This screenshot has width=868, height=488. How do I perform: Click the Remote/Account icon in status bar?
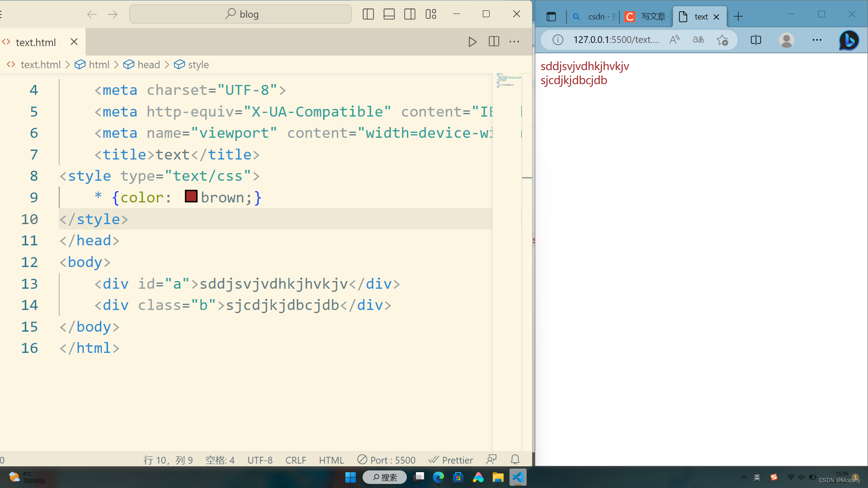(x=491, y=459)
